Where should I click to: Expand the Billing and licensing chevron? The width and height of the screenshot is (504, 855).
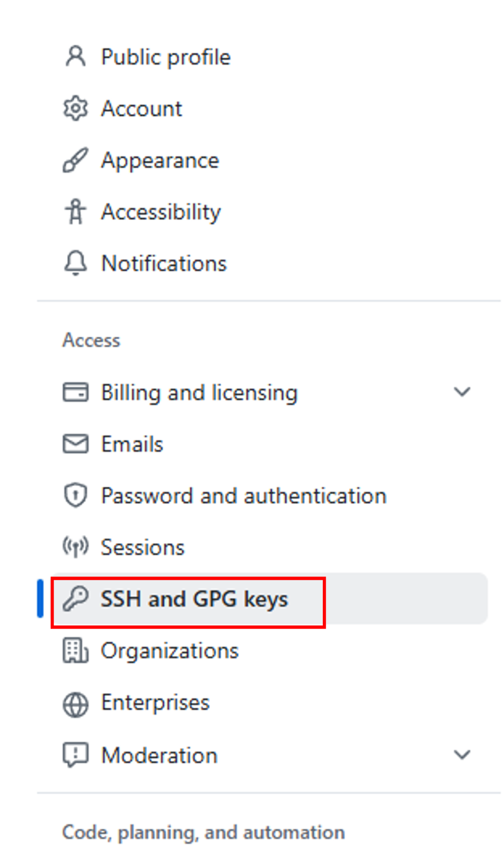point(462,392)
